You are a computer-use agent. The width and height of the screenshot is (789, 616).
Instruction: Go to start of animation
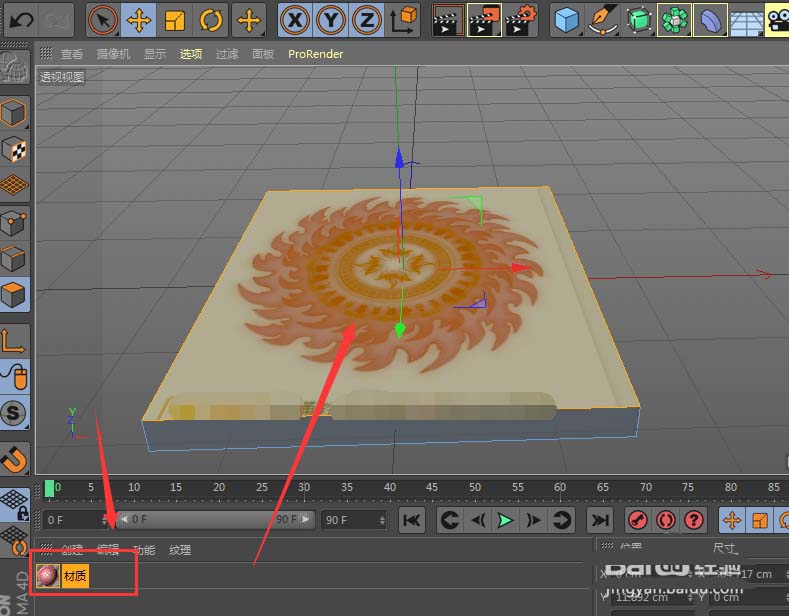coord(412,520)
